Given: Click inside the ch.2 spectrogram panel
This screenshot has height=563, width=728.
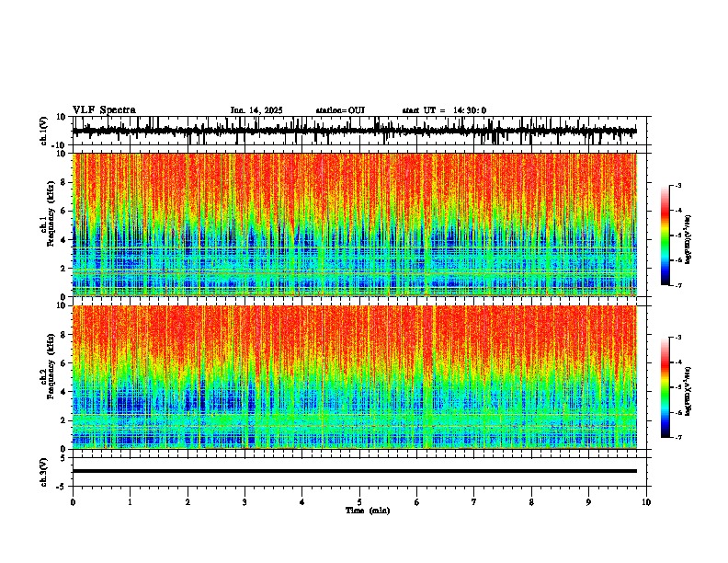Looking at the screenshot, I should click(x=354, y=377).
